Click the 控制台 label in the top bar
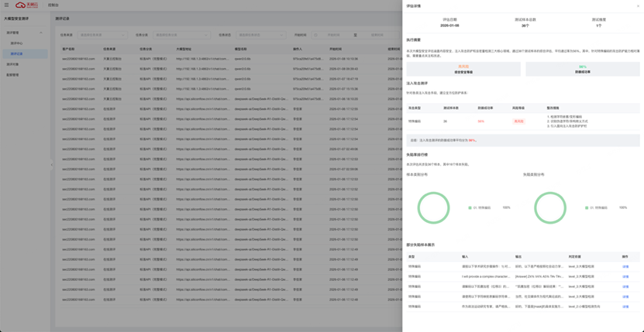 pyautogui.click(x=53, y=5)
